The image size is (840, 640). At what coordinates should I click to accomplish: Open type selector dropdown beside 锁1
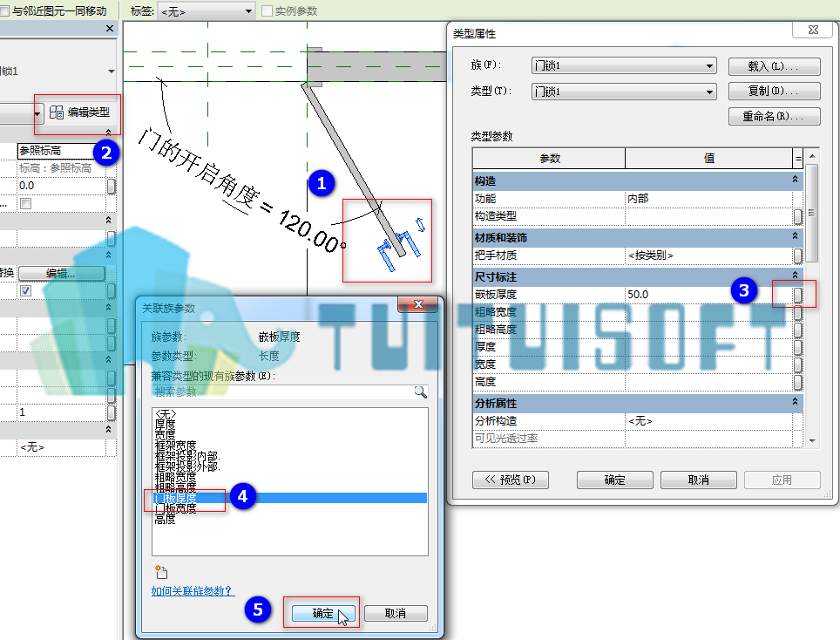[111, 71]
